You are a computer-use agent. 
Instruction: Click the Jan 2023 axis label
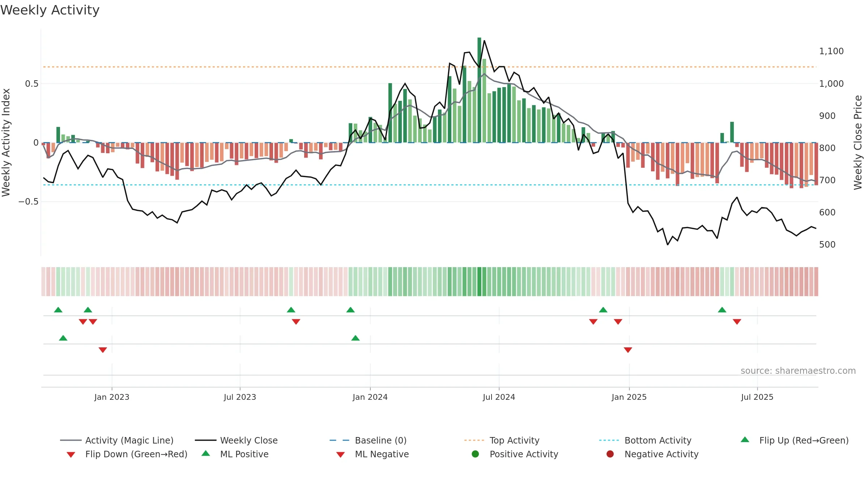point(112,397)
